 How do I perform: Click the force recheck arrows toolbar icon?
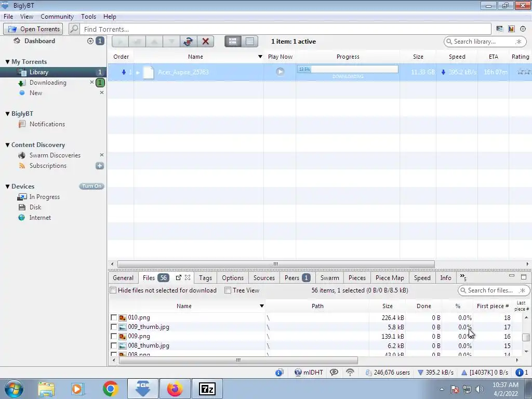(x=188, y=42)
